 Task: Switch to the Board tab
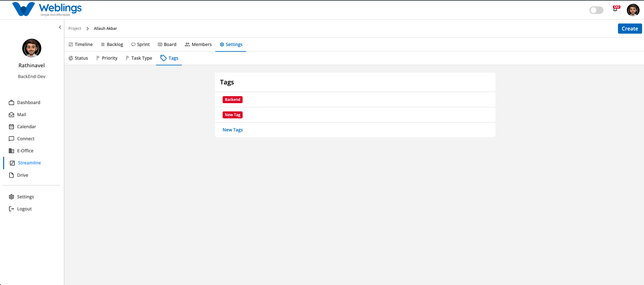(167, 44)
